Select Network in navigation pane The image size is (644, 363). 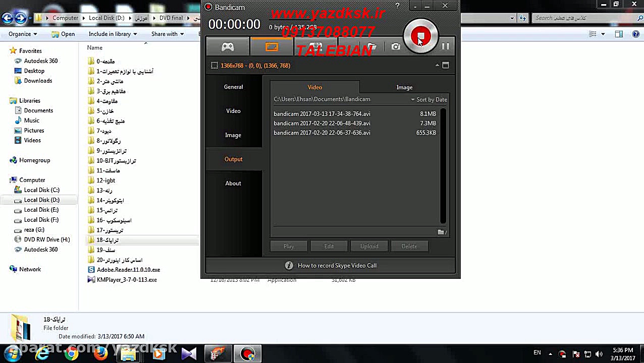(x=30, y=269)
